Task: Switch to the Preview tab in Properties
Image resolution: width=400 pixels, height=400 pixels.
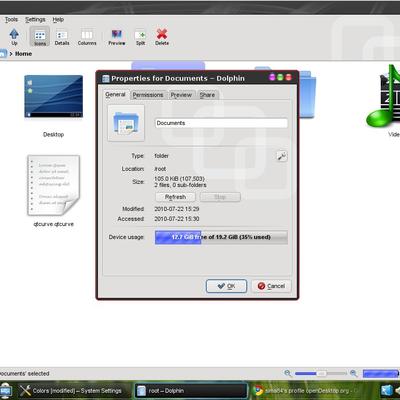Action: (x=181, y=95)
